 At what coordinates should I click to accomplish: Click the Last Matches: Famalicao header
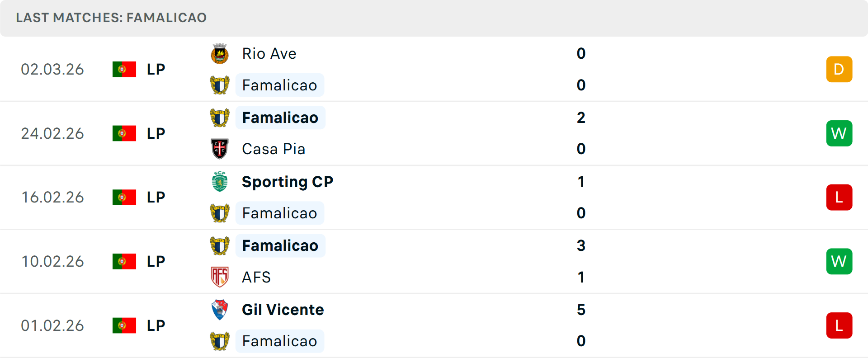(x=111, y=18)
